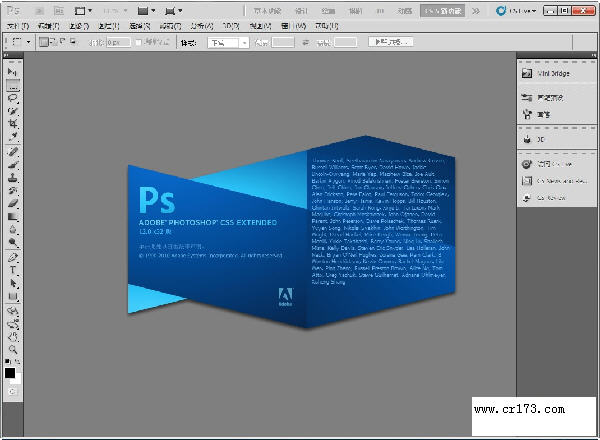The height and width of the screenshot is (440, 600).
Task: Open the Style dropdown in options bar
Action: [229, 43]
